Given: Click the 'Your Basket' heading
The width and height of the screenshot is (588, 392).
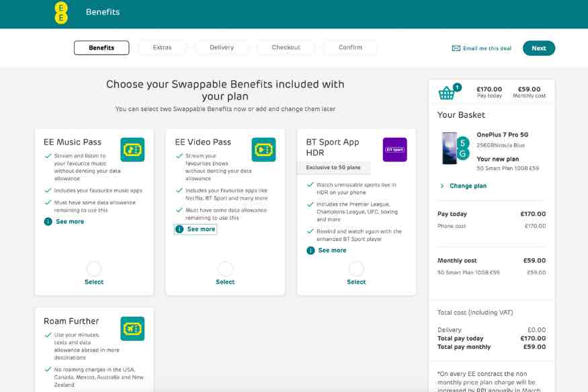Looking at the screenshot, I should pyautogui.click(x=461, y=115).
